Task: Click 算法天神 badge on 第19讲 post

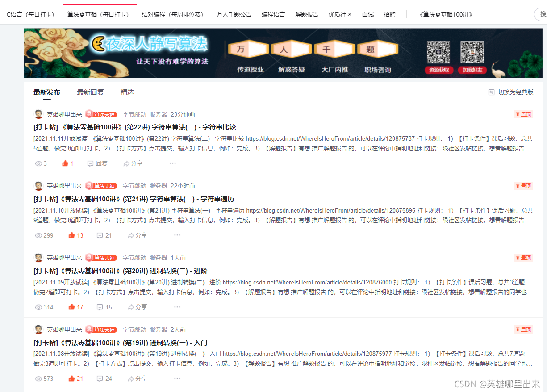Action: point(101,329)
